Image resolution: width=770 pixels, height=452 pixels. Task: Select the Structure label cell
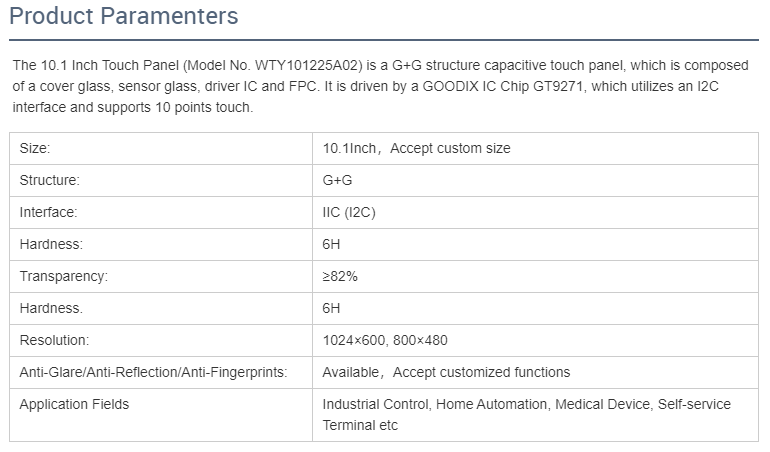(161, 180)
